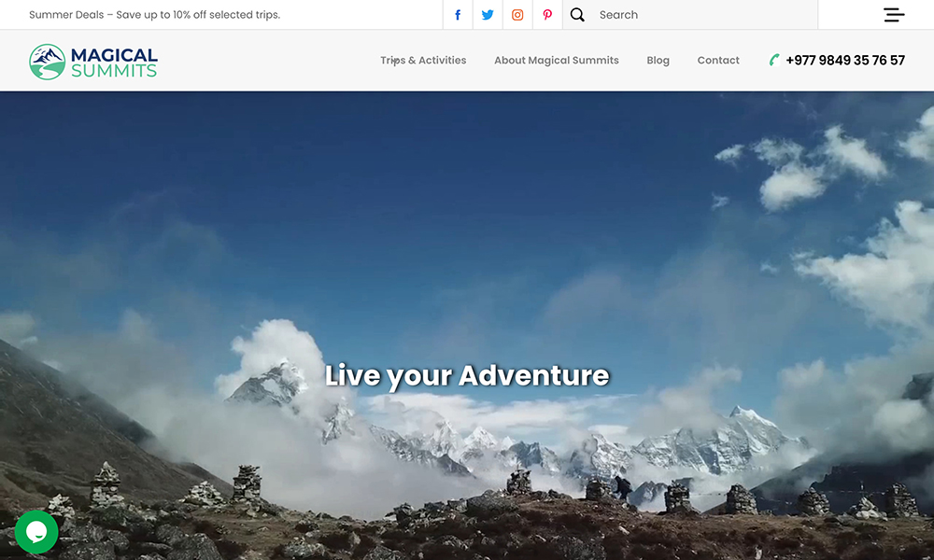Open the green chat bubble widget

tap(36, 531)
